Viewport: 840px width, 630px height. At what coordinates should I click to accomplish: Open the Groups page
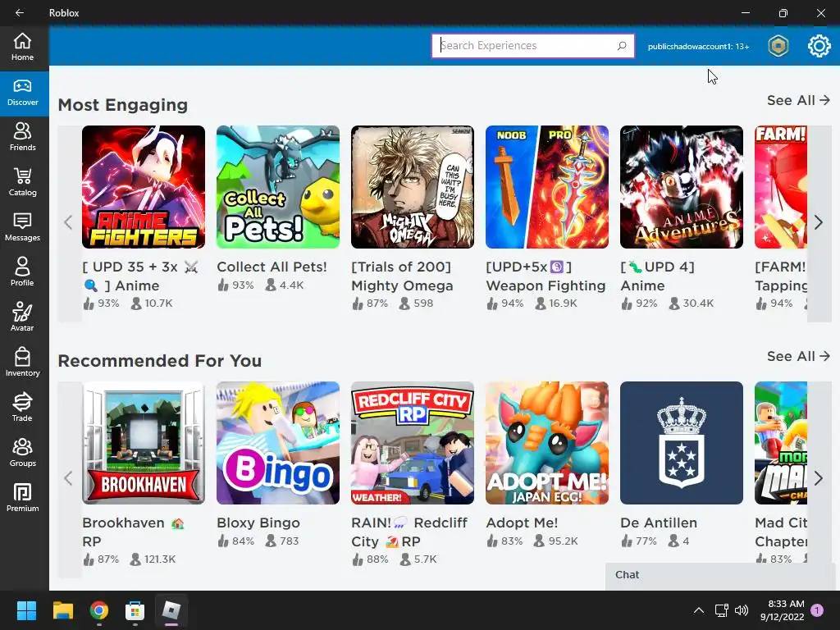[x=22, y=453]
